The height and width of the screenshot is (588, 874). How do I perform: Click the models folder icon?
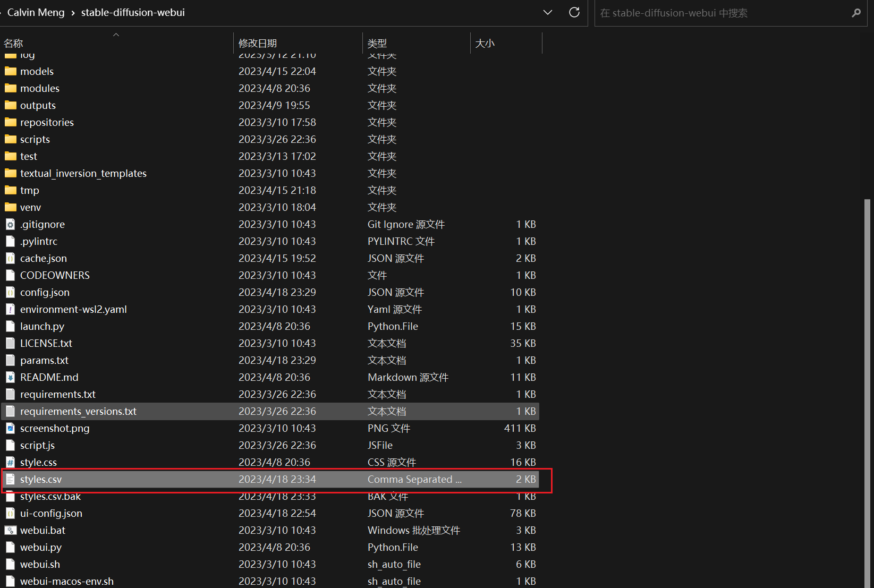coord(11,71)
